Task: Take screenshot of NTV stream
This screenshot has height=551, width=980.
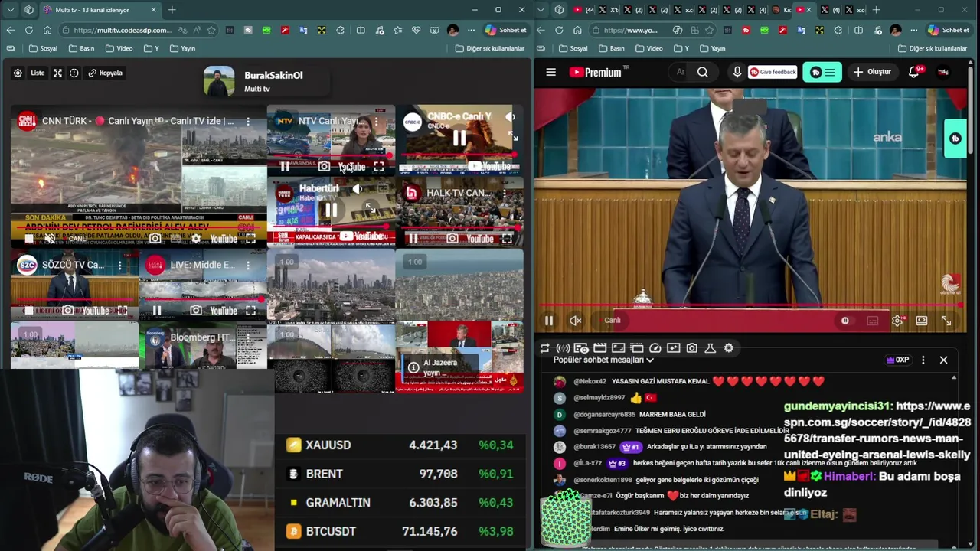Action: tap(325, 166)
